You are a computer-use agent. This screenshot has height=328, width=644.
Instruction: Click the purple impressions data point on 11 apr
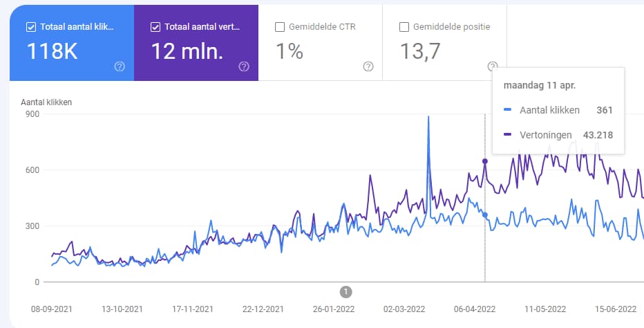484,161
